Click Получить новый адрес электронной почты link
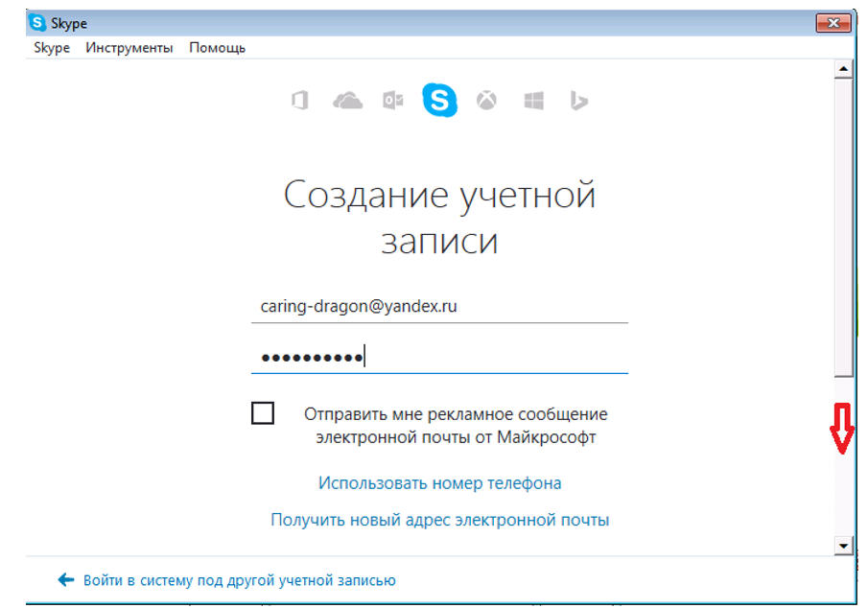Image resolution: width=868 pixels, height=608 pixels. tap(439, 520)
